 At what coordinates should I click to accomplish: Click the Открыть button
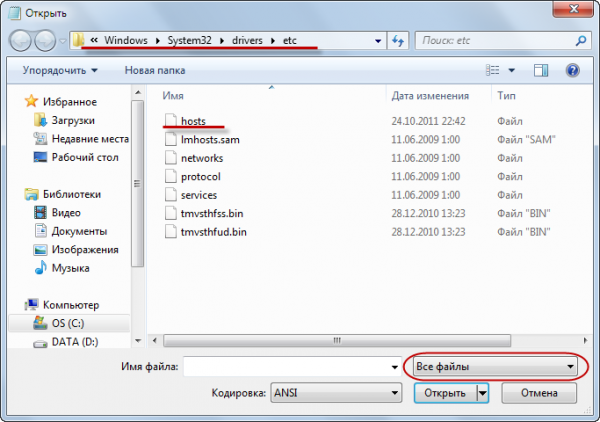click(445, 393)
